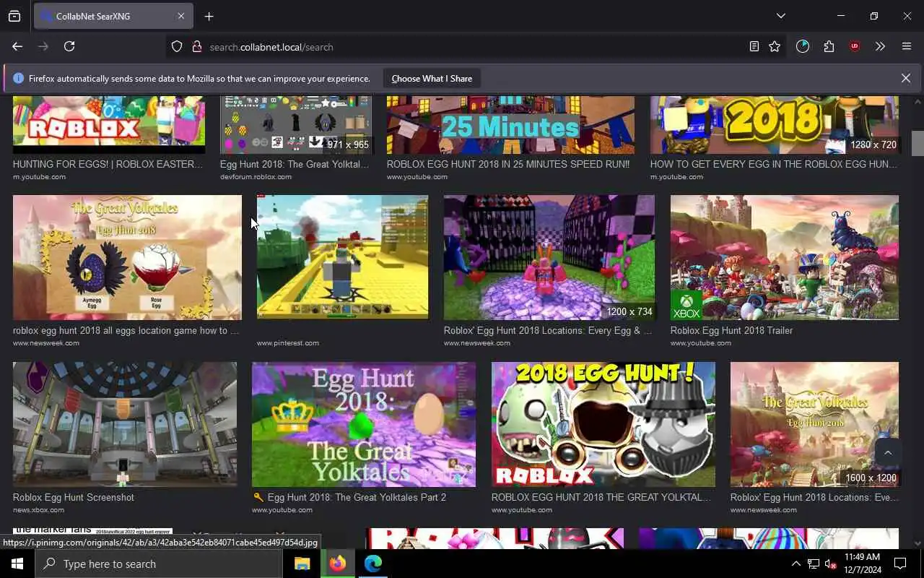Close the CollabNet SearXNG tab
Image resolution: width=924 pixels, height=578 pixels.
[x=181, y=16]
